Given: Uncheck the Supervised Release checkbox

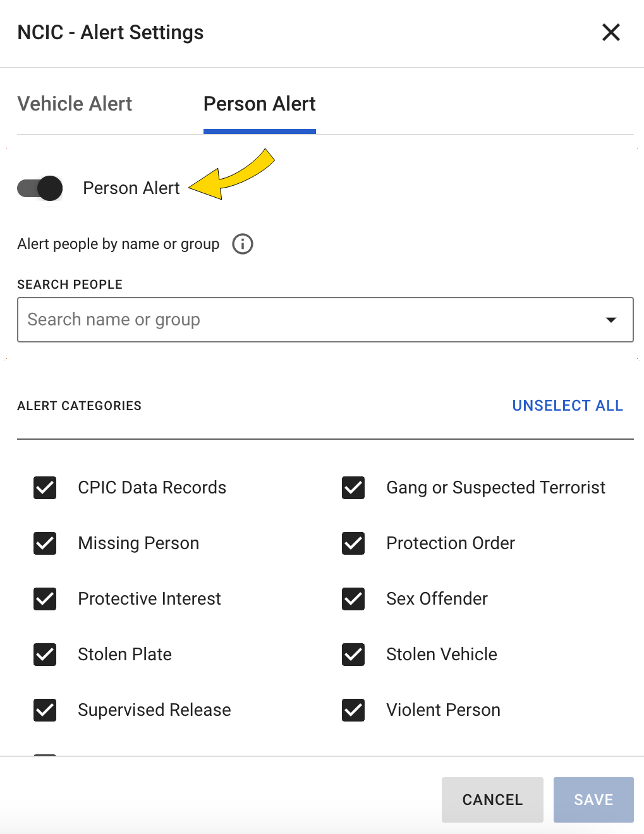Looking at the screenshot, I should [45, 710].
